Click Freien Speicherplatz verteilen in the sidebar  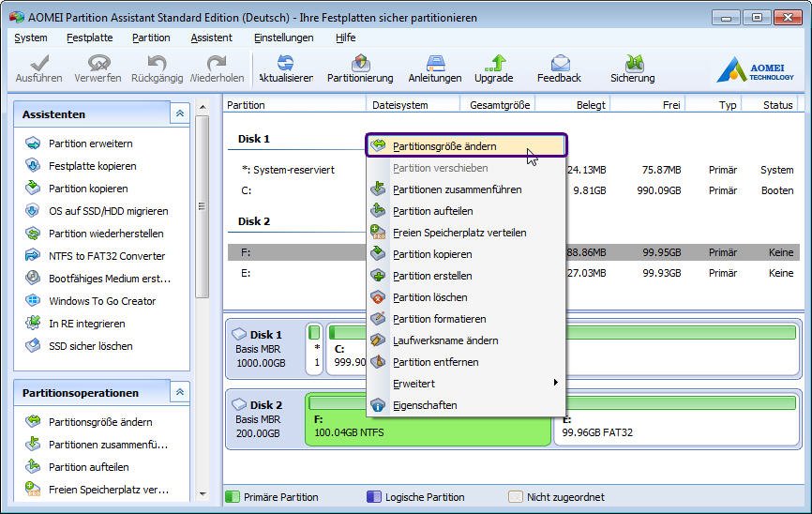point(98,490)
